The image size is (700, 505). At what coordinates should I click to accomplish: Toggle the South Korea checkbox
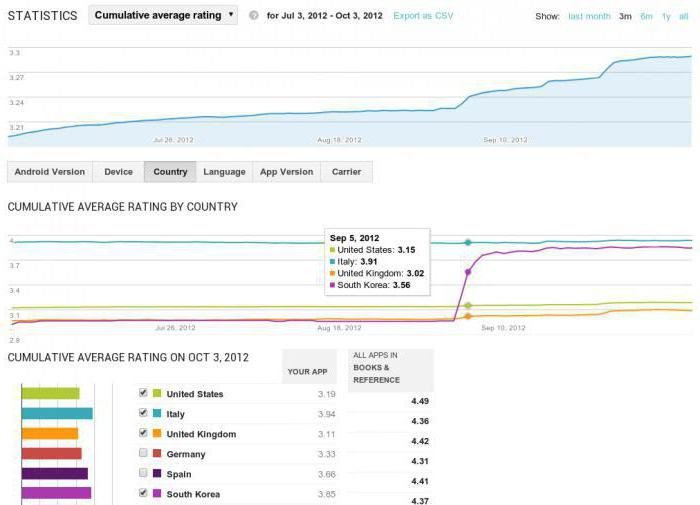point(143,493)
